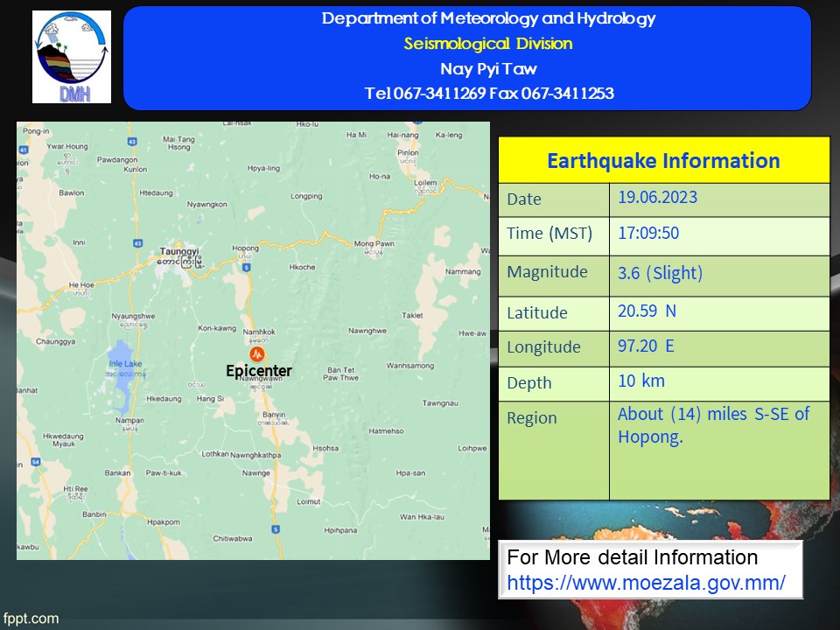
Task: Click the Region row label
Action: [532, 418]
